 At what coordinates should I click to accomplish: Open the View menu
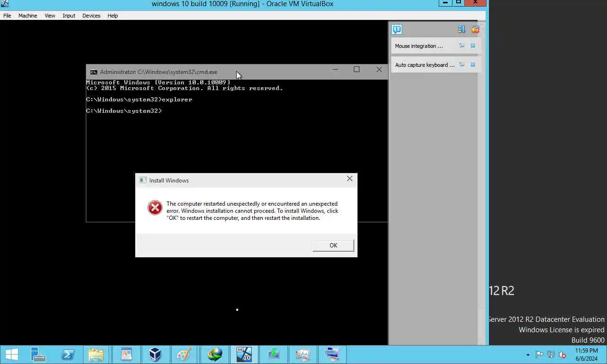coord(50,16)
